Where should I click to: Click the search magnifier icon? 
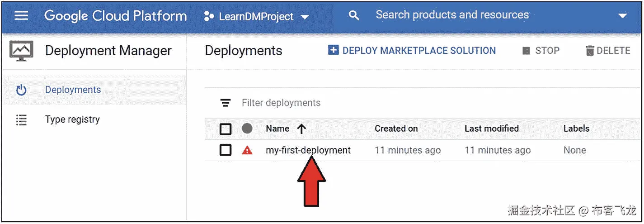tap(354, 16)
